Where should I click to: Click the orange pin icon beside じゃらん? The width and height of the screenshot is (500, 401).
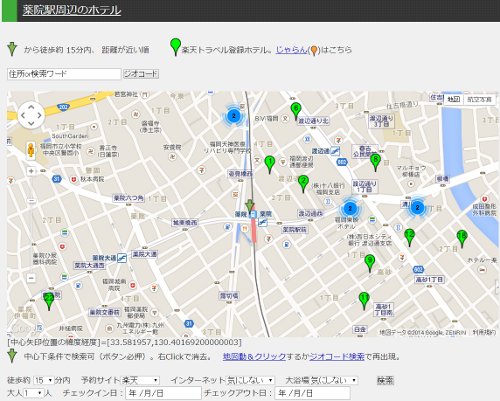click(313, 51)
